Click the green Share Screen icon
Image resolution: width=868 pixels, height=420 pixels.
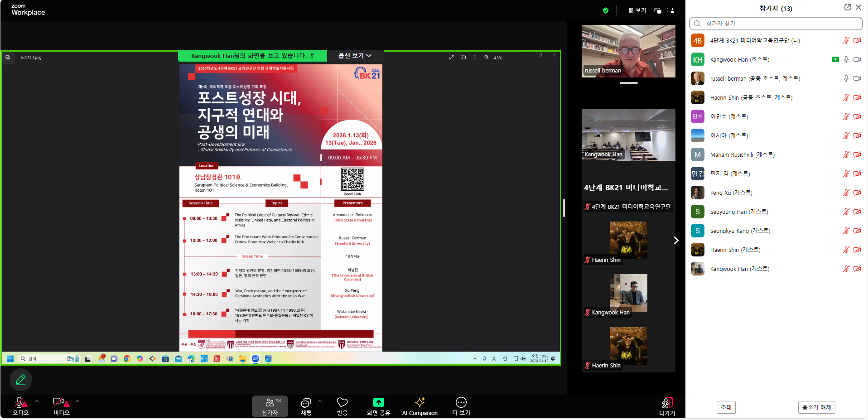pos(378,402)
